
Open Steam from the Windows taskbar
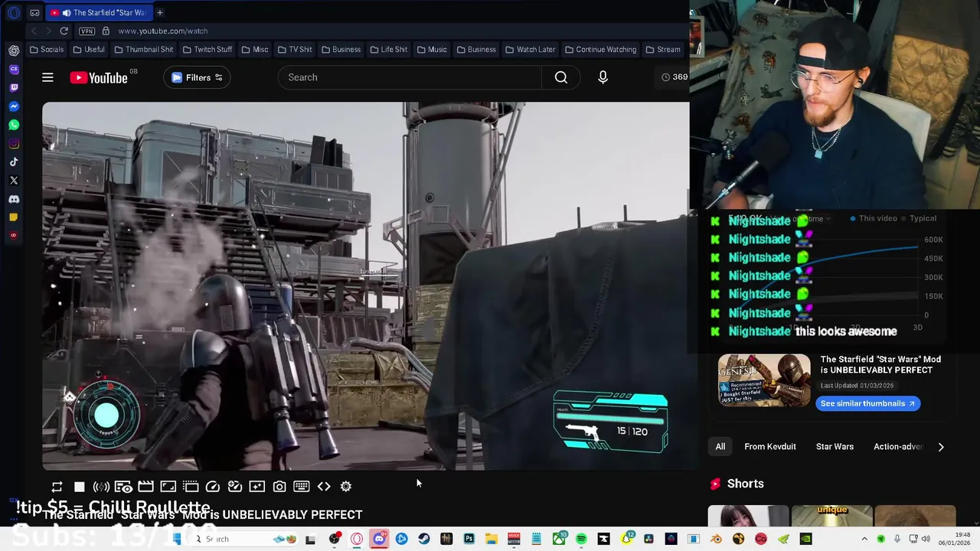(x=424, y=539)
